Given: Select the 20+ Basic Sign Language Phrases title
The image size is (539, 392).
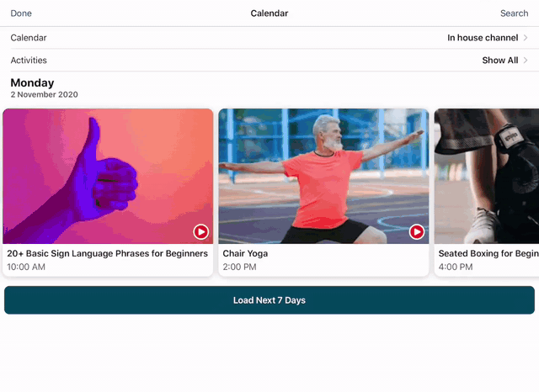Looking at the screenshot, I should click(107, 253).
